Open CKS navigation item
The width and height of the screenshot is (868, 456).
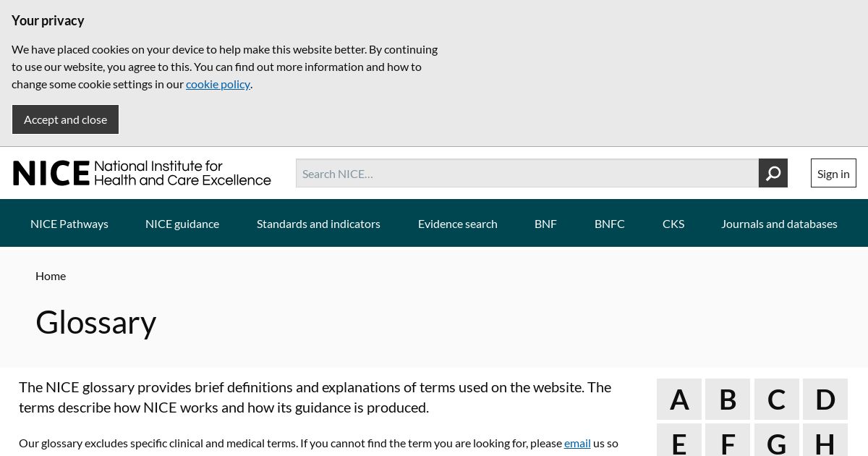(673, 224)
